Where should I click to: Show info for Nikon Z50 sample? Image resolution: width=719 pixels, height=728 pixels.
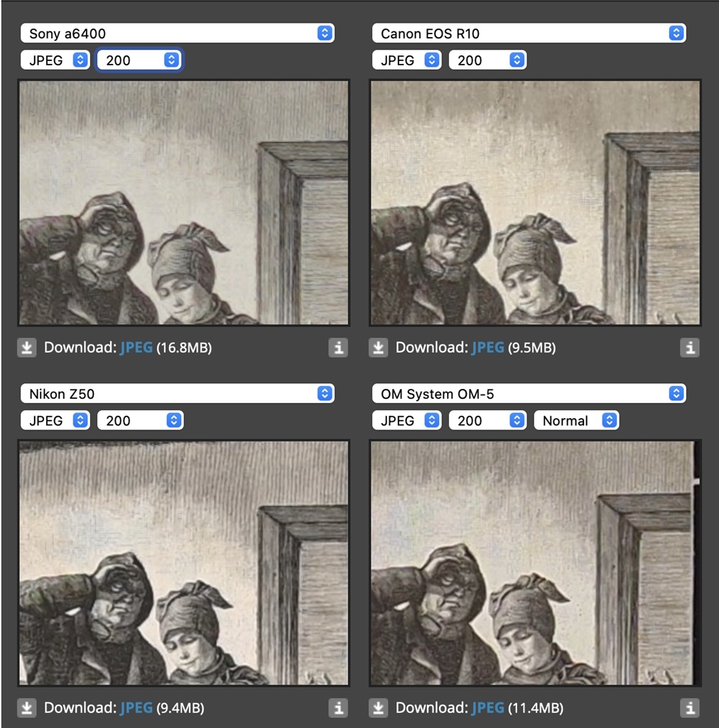click(x=338, y=707)
